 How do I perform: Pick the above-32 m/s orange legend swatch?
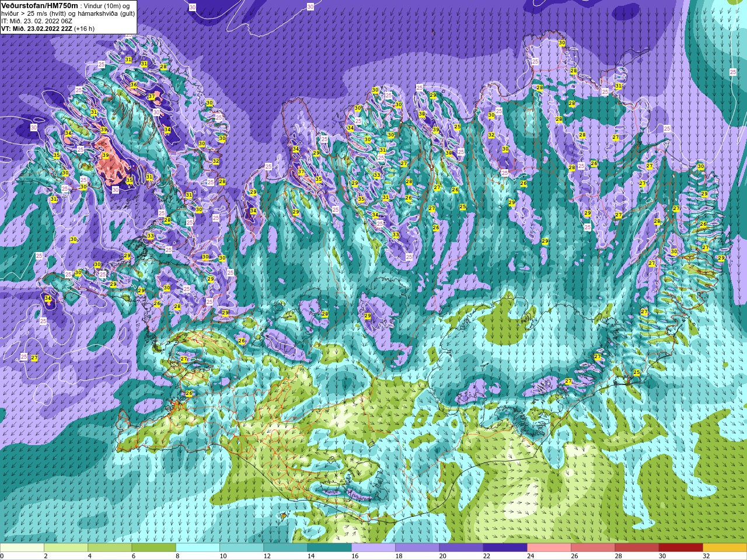pos(725,548)
